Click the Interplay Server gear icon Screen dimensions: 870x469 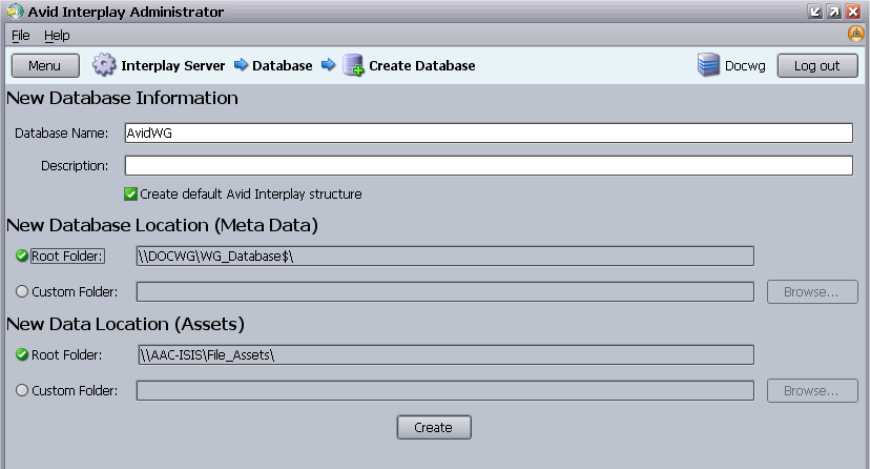[104, 66]
